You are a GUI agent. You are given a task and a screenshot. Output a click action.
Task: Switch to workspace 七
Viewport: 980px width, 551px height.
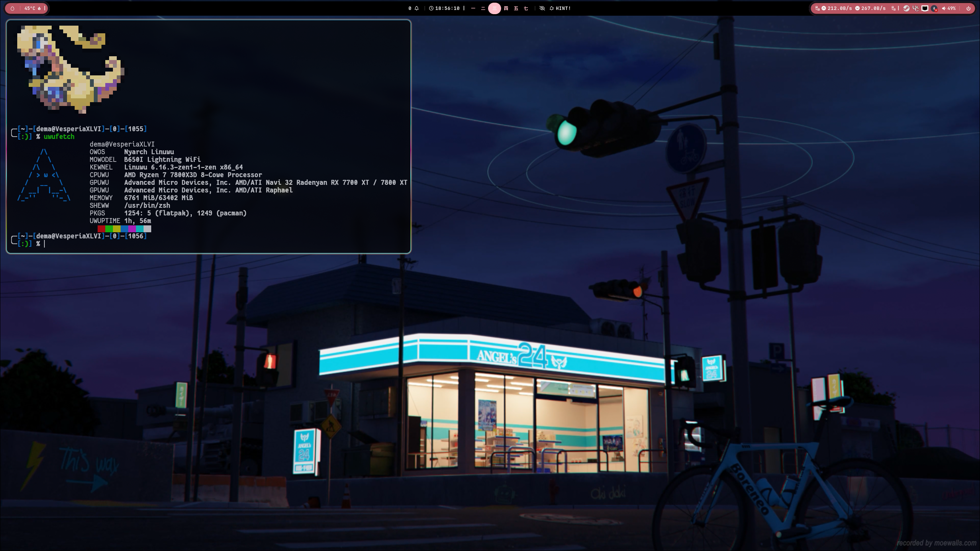click(x=526, y=8)
